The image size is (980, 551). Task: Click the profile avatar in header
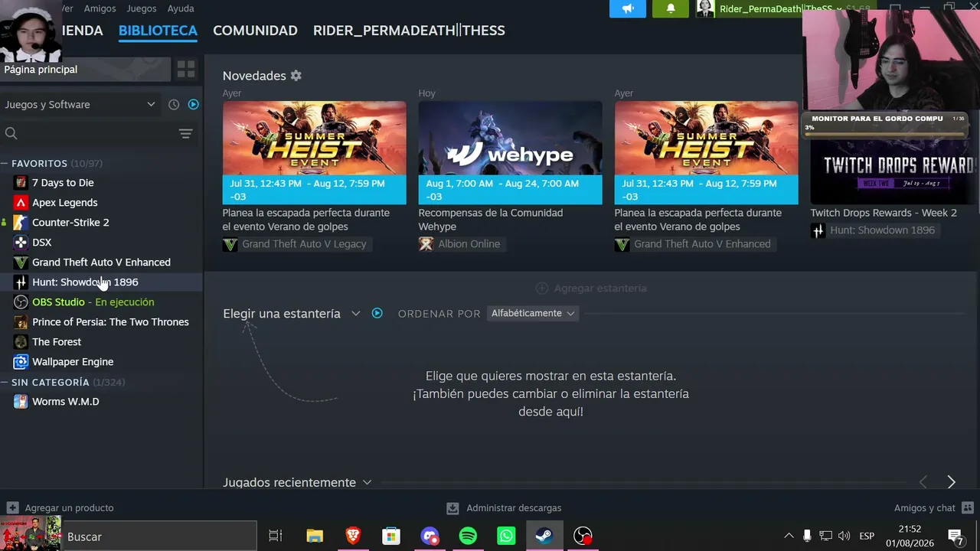pos(705,8)
